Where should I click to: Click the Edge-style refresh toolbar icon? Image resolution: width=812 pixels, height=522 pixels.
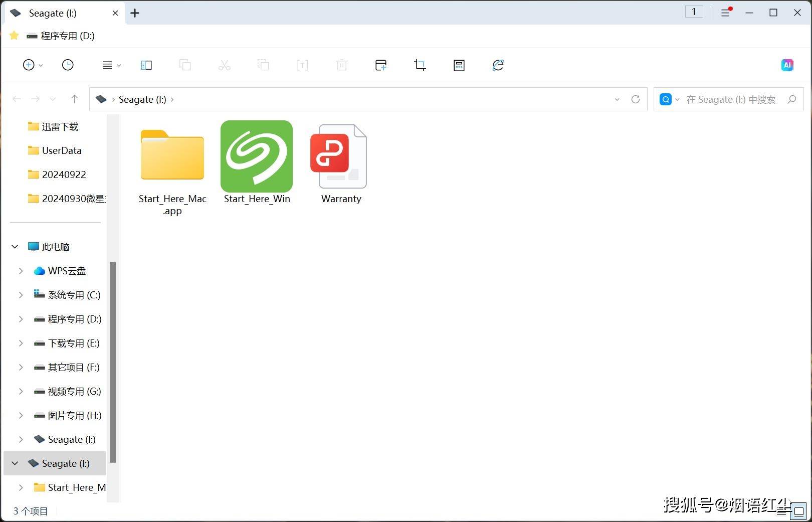(x=498, y=65)
